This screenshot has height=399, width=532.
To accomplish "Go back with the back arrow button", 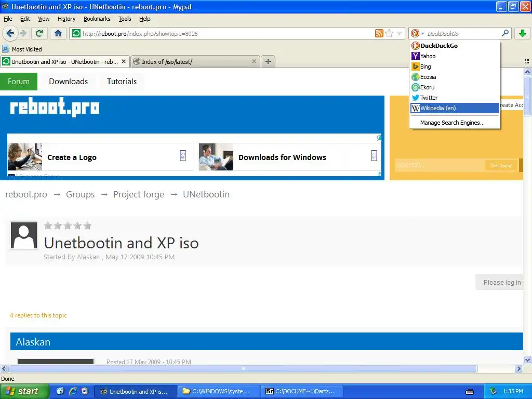I will [x=10, y=33].
